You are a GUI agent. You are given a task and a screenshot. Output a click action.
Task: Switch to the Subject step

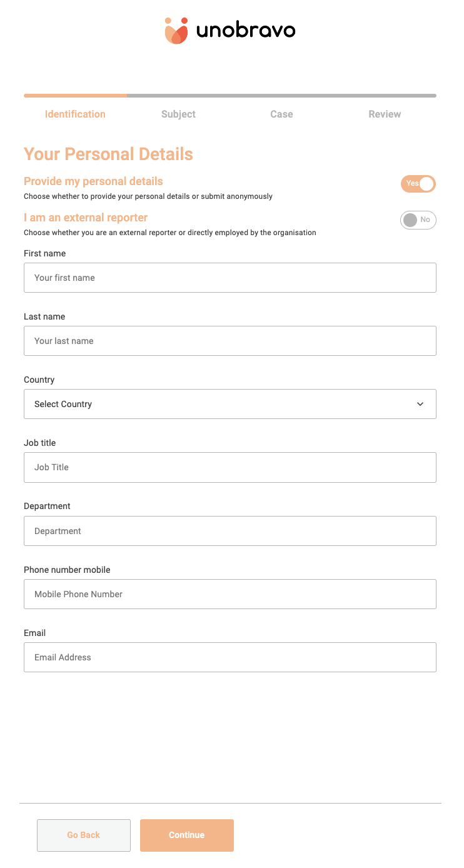click(x=178, y=114)
